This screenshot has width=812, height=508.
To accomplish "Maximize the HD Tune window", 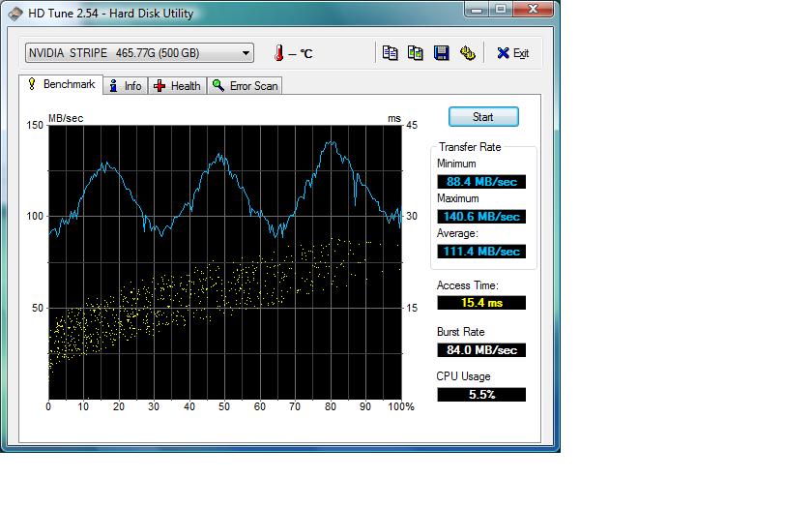I will click(x=501, y=10).
